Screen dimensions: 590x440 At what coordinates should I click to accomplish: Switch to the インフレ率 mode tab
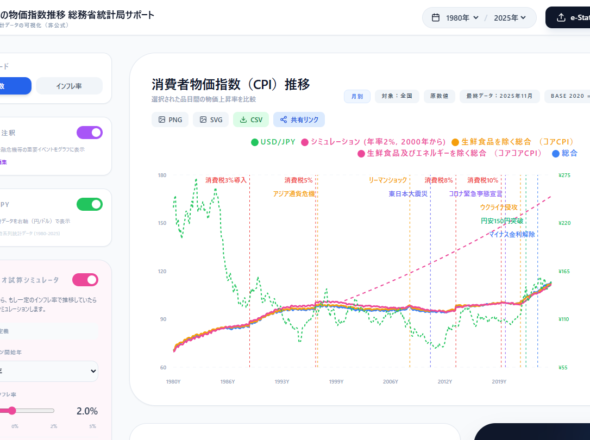coord(69,86)
